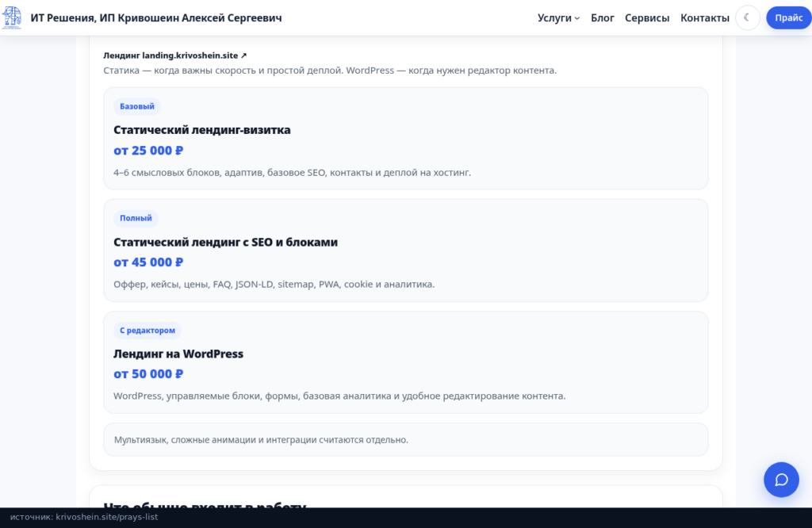Click the description starting 4–6 смысловых блоков
Image resolution: width=812 pixels, height=528 pixels.
tap(292, 172)
